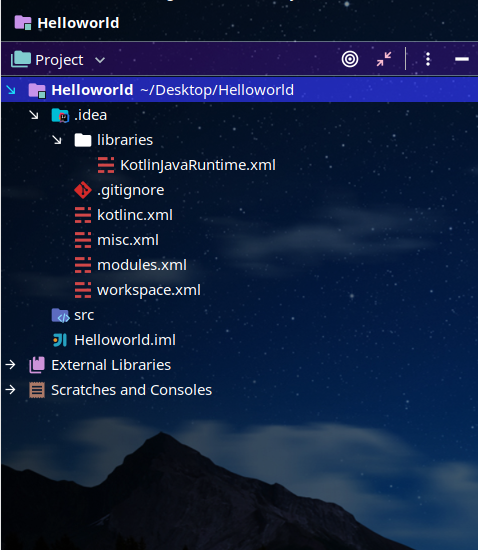
Task: Click the Helloworld module icon in title bar
Action: pos(23,23)
